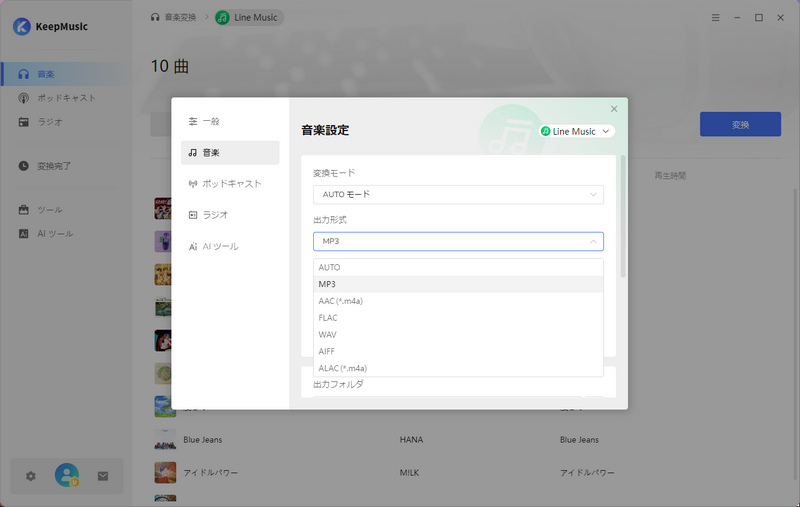Open the Line Music service dropdown
The image size is (800, 507).
[577, 131]
